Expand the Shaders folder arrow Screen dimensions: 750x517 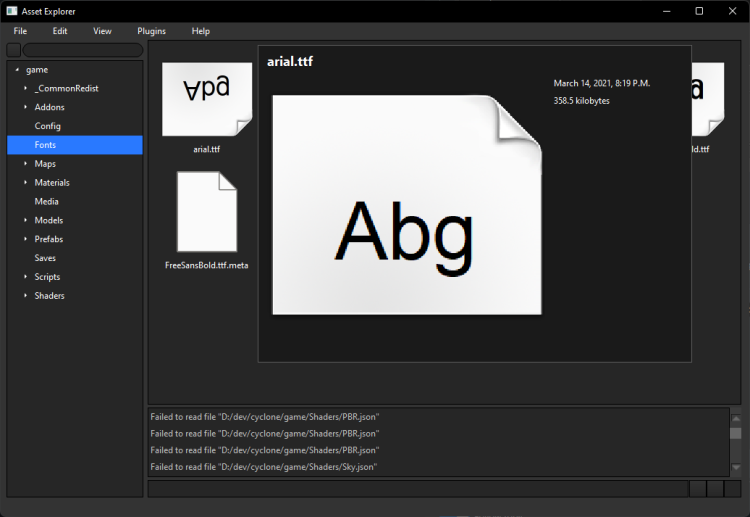pos(26,296)
